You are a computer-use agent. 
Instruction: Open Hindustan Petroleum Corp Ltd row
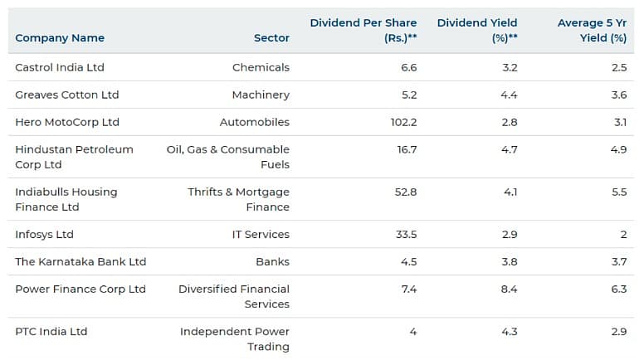click(x=74, y=157)
